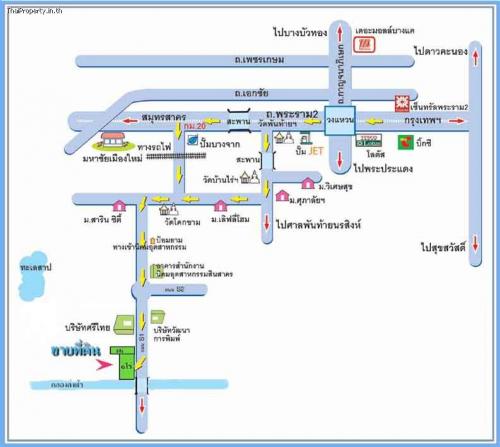Screen dimensions: 500x447
Task: Click The Mall Bangkae red logo
Action: click(x=364, y=45)
